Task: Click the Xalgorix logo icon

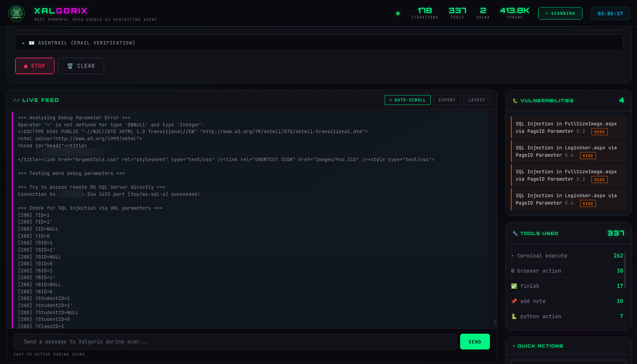Action: (x=17, y=13)
